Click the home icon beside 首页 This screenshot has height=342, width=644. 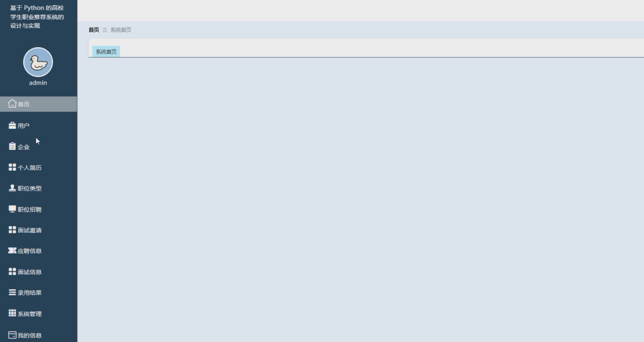pos(12,104)
